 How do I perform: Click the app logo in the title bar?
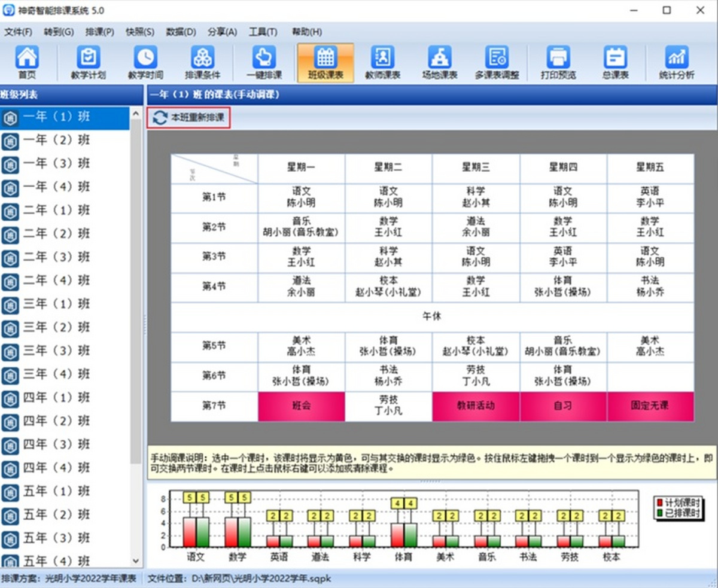point(10,10)
